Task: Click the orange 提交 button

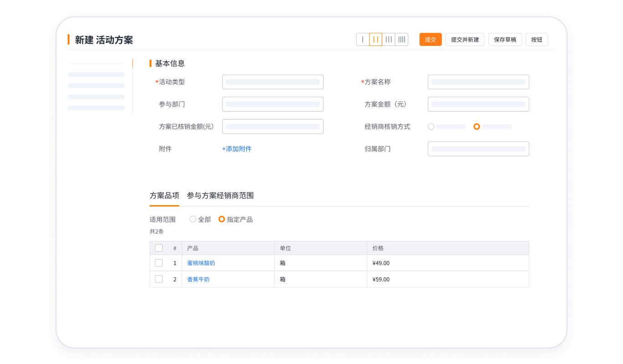Action: (430, 39)
